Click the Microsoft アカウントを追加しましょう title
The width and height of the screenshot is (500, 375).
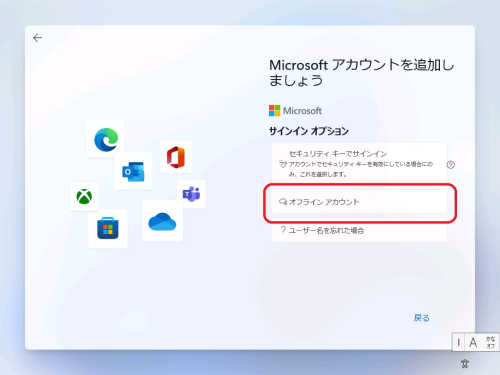[x=361, y=73]
